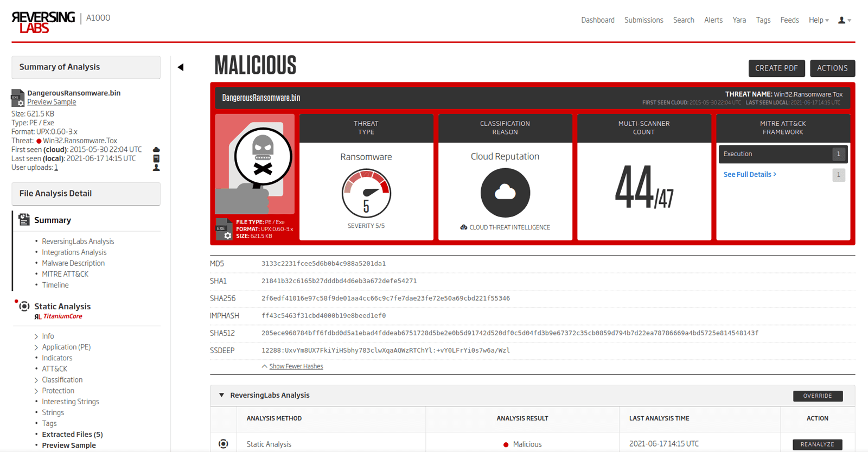Click the ReversingLabs logo

43,22
